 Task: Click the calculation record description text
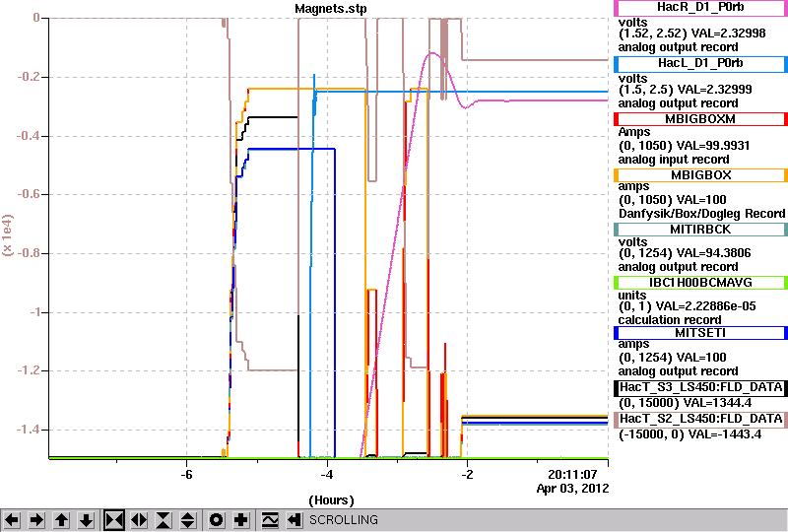point(670,320)
